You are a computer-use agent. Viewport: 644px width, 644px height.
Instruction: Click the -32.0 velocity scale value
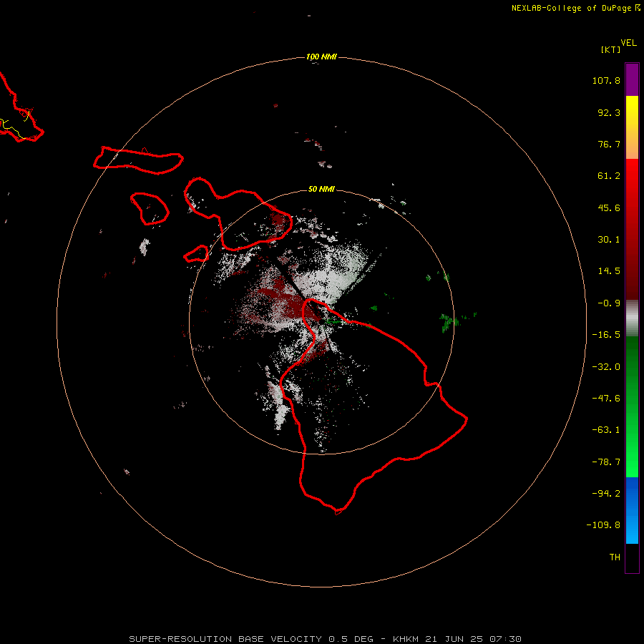tap(606, 367)
